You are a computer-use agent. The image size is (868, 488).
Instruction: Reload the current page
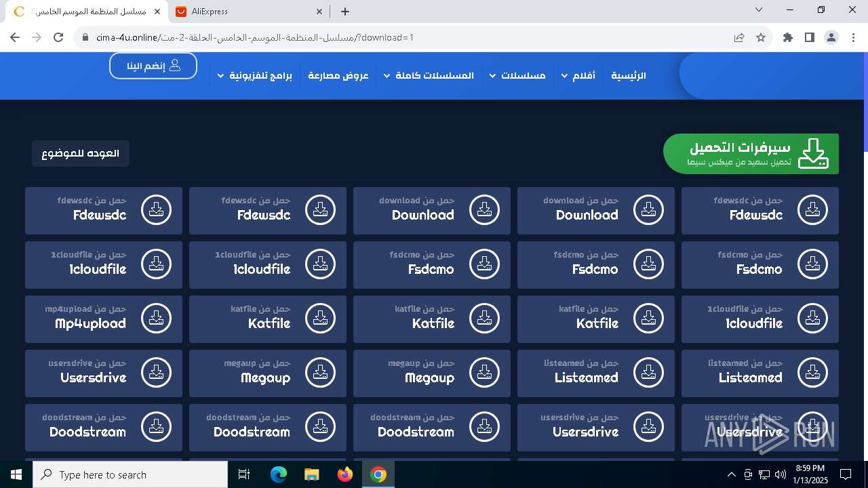click(59, 37)
